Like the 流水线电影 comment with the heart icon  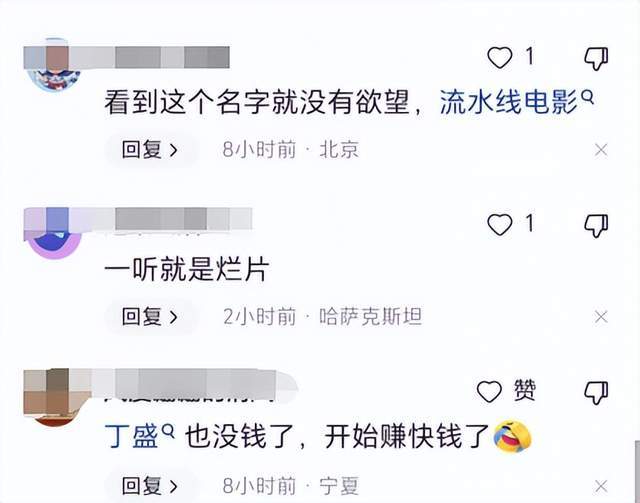(x=500, y=58)
